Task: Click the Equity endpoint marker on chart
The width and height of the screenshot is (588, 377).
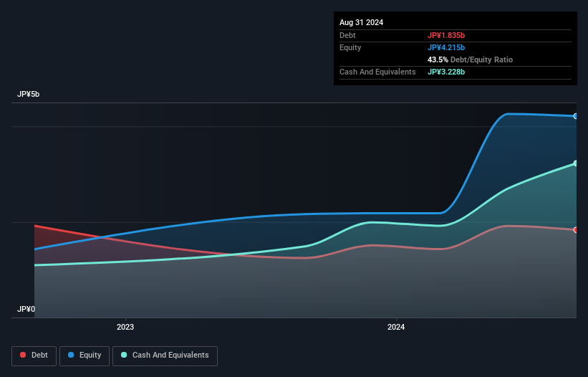Action: click(x=576, y=116)
